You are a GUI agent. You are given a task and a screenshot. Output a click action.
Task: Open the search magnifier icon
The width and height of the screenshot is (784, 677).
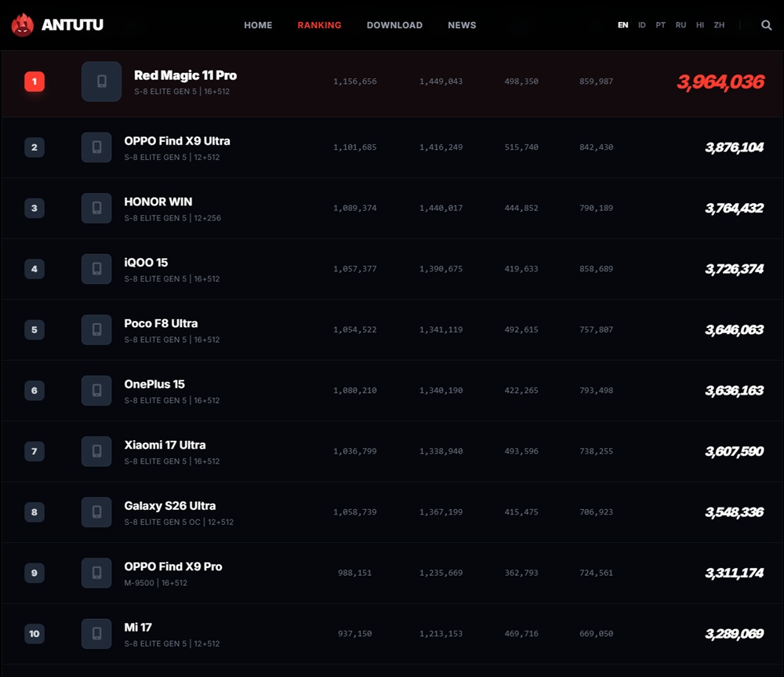766,25
